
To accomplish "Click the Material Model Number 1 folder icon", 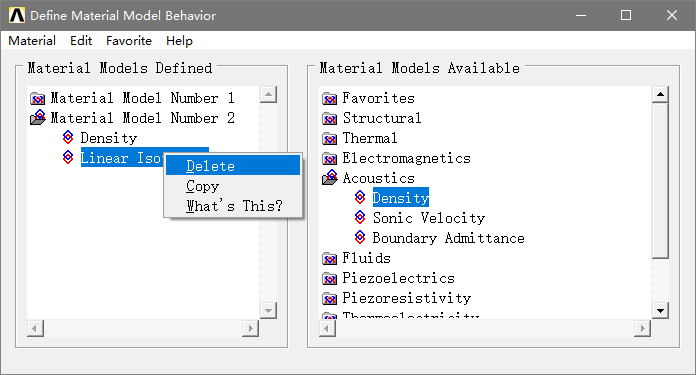I will (x=38, y=98).
